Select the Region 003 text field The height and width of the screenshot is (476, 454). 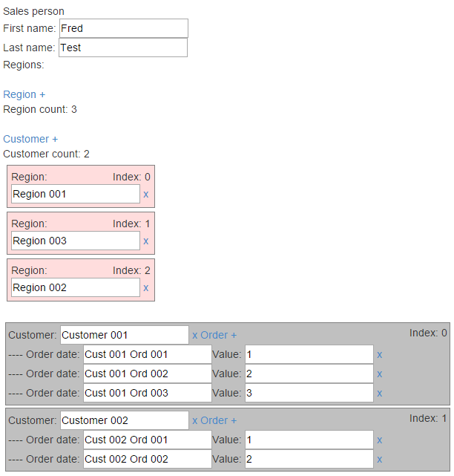pos(76,241)
